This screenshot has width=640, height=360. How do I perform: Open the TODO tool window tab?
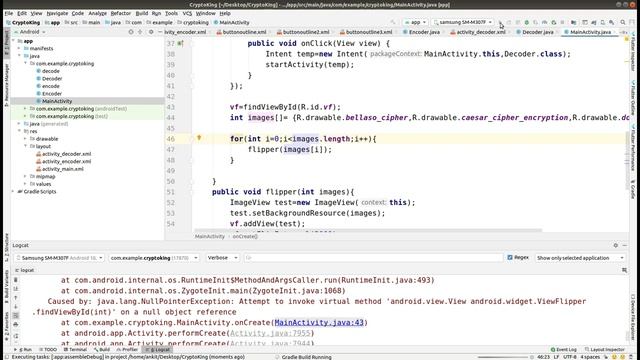coord(48,350)
